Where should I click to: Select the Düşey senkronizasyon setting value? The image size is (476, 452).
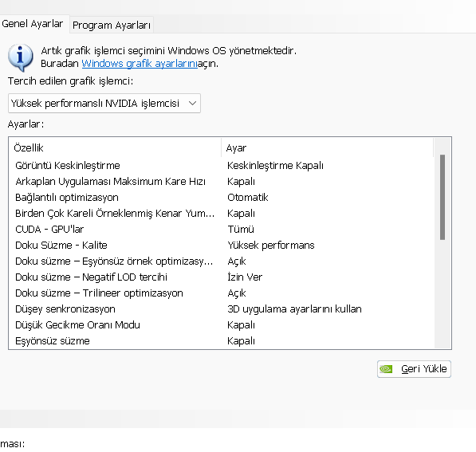[x=294, y=309]
